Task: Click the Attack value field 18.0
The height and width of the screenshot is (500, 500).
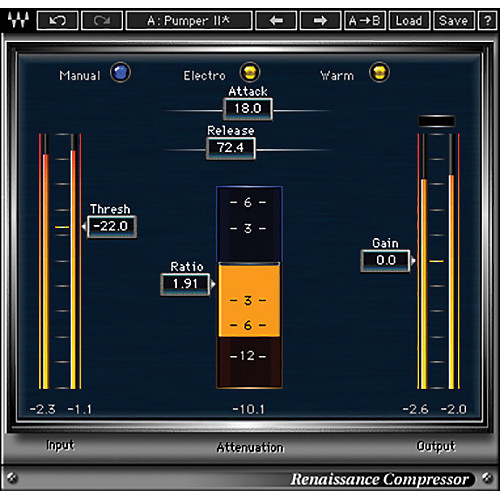Action: pyautogui.click(x=248, y=109)
